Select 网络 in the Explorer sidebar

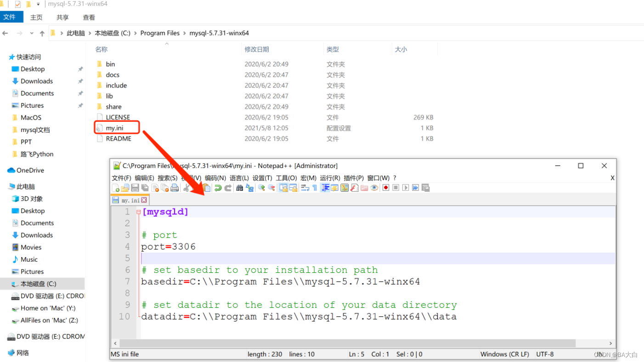23,353
